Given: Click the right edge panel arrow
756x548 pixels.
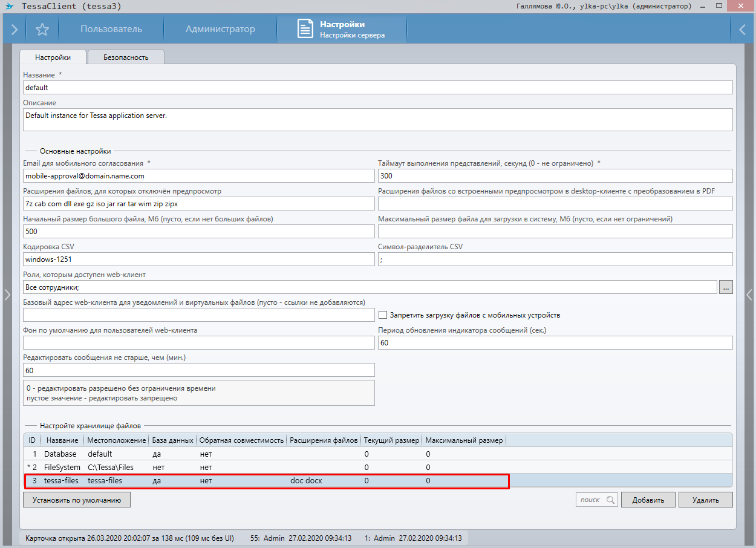Looking at the screenshot, I should pos(749,295).
